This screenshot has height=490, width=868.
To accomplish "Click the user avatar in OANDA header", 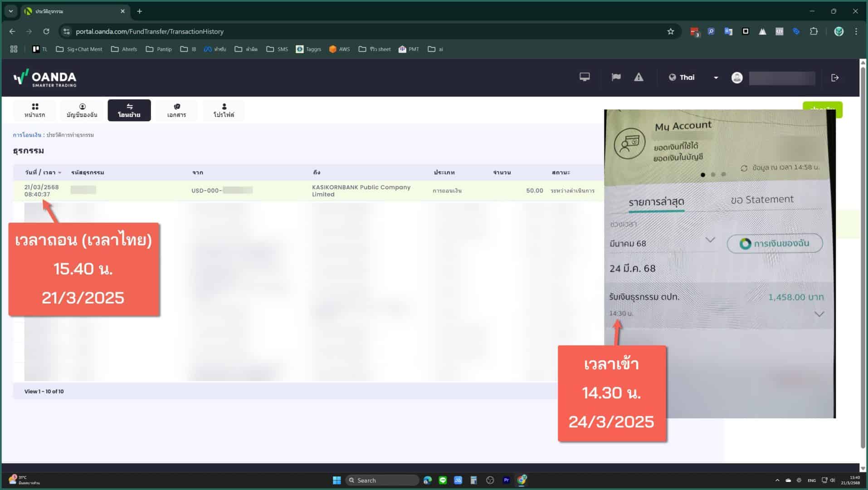I will 737,78.
